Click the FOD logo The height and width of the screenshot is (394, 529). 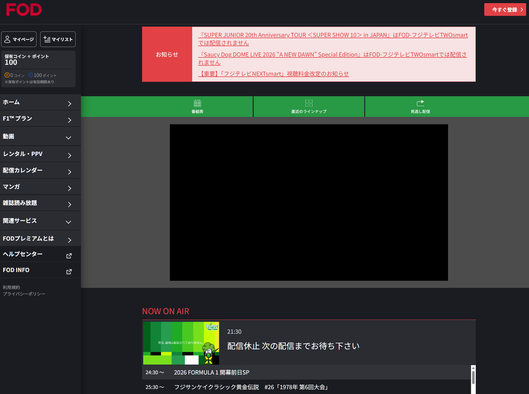click(x=24, y=10)
